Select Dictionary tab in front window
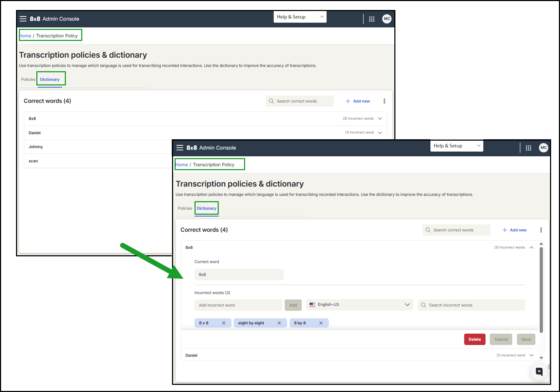 point(207,208)
